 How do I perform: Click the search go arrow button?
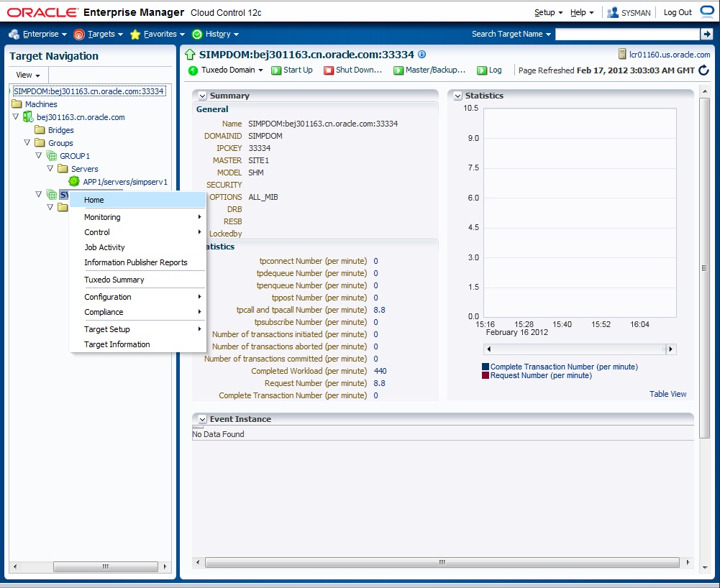(706, 34)
